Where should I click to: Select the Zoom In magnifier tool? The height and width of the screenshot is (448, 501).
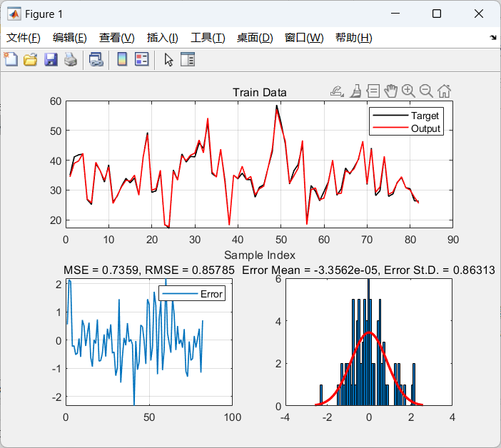pyautogui.click(x=408, y=91)
